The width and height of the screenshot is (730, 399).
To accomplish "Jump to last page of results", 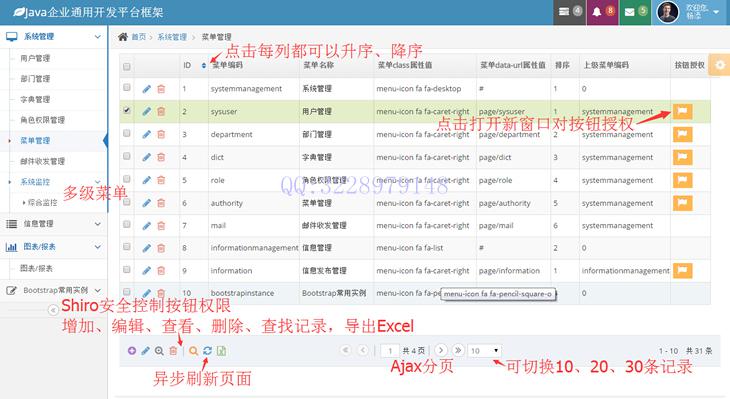I will pos(458,350).
